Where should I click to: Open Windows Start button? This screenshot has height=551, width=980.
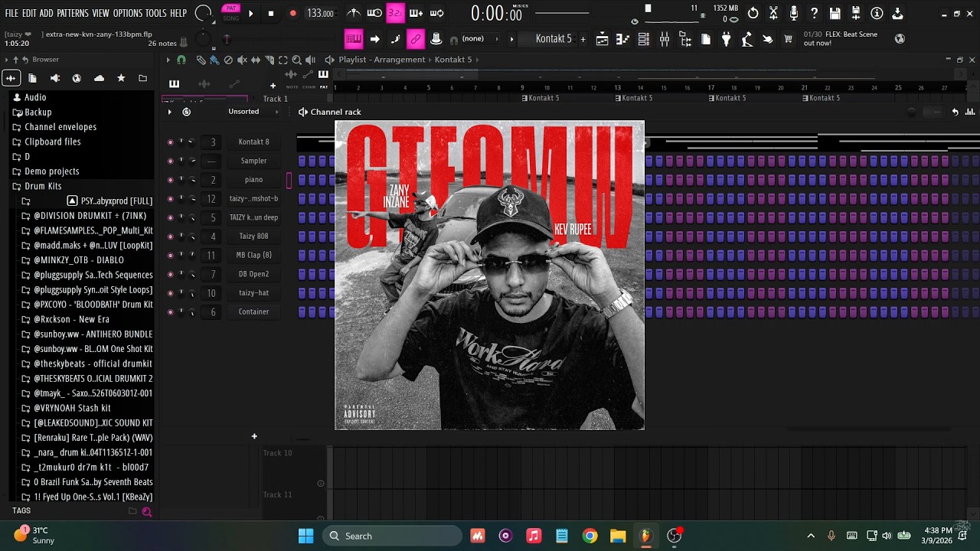(x=305, y=536)
